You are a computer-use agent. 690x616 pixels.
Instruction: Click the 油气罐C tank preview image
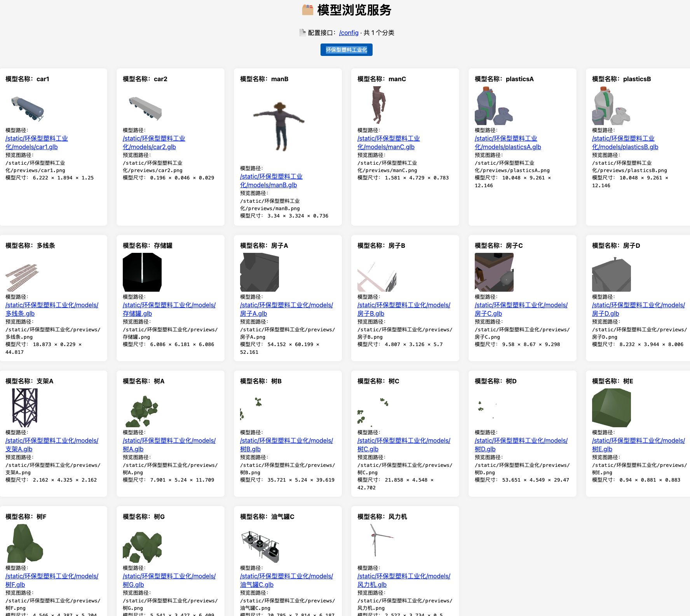(x=260, y=543)
